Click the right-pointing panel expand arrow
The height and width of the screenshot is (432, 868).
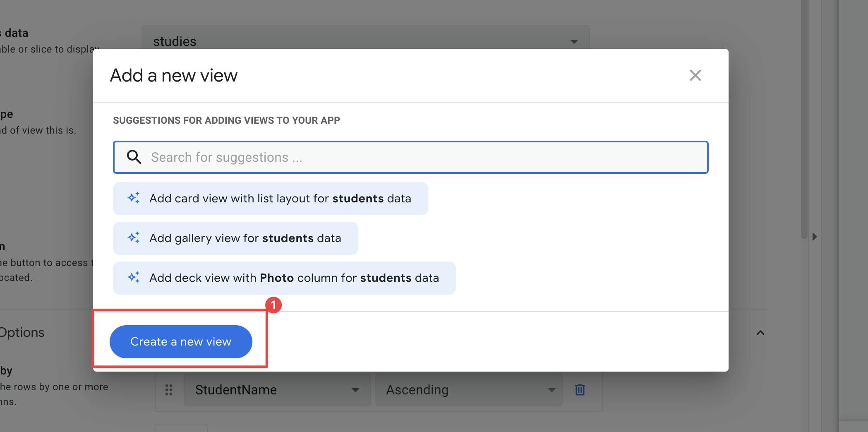[x=814, y=237]
